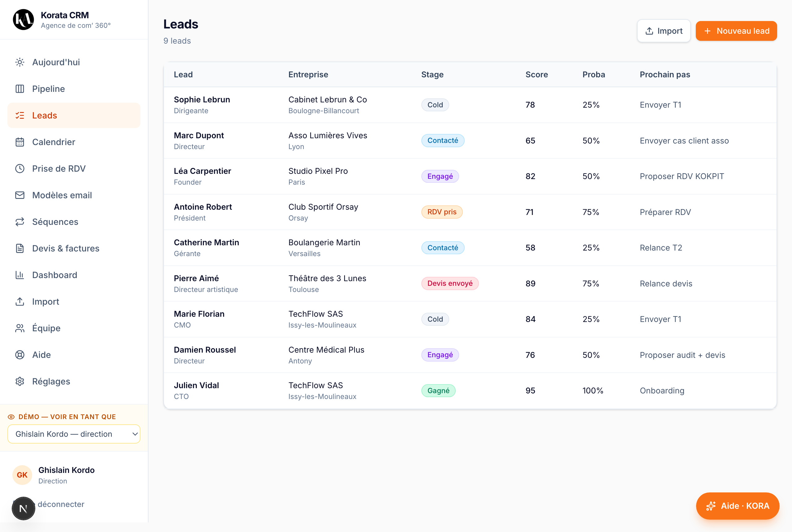Image resolution: width=792 pixels, height=532 pixels.
Task: Open the Aide · KORA assistant button
Action: (737, 505)
